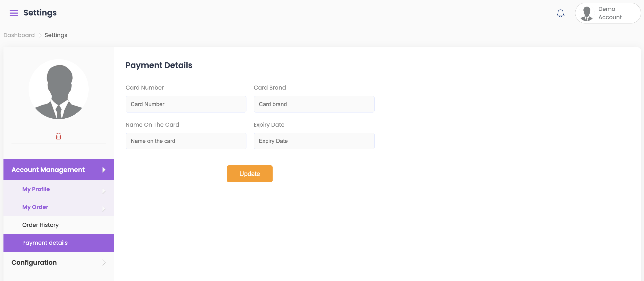Click the notification bell icon
644x281 pixels.
[560, 13]
